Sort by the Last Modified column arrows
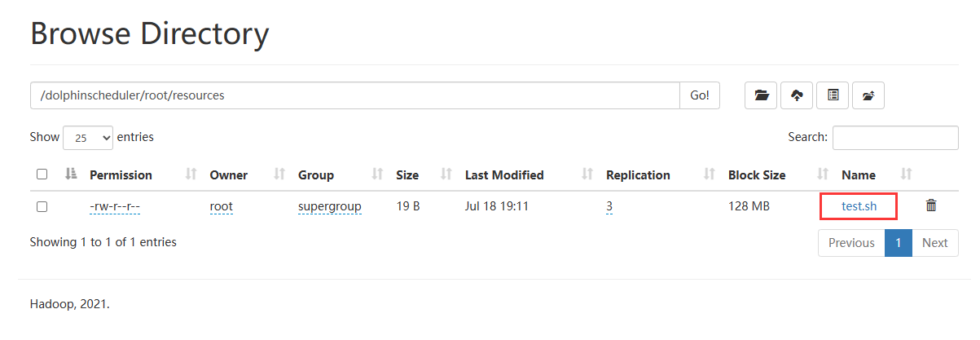 click(587, 174)
